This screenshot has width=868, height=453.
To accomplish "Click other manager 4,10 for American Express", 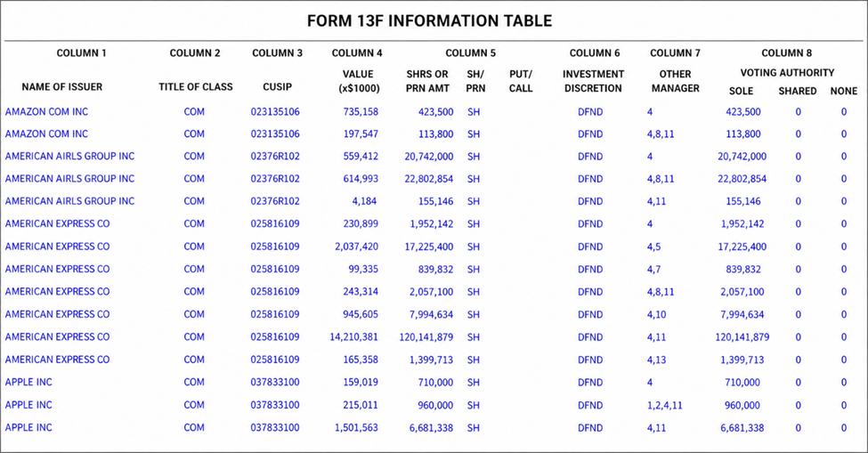I will point(656,315).
